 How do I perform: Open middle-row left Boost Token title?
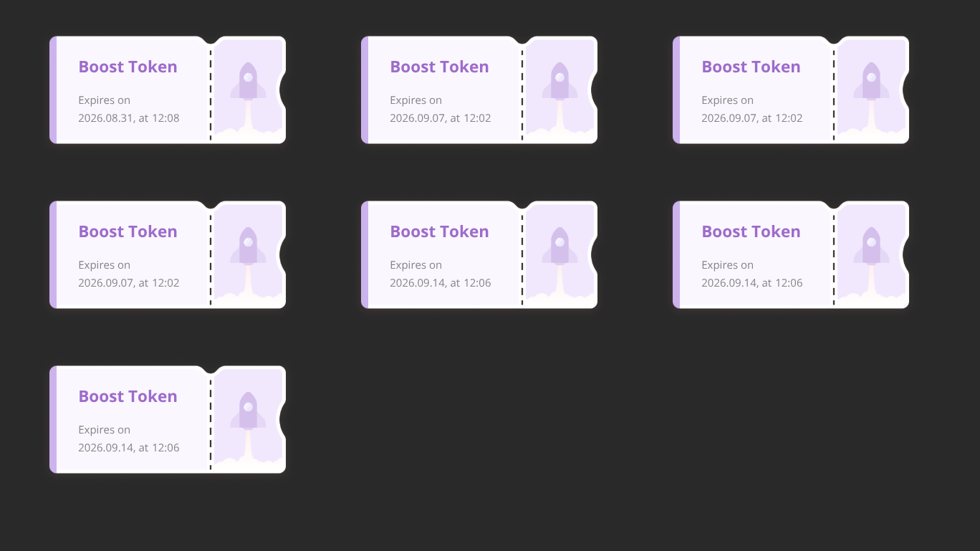[128, 231]
